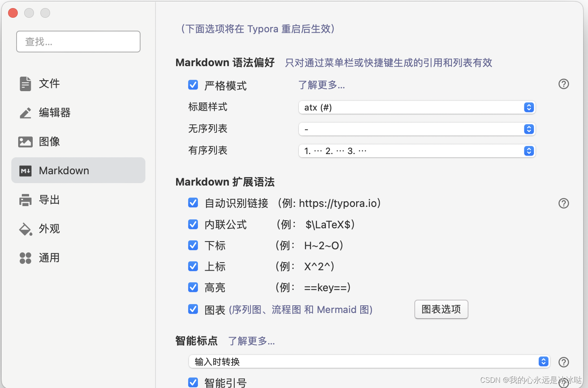
Task: Open the 通用 preferences section
Action: [x=78, y=258]
